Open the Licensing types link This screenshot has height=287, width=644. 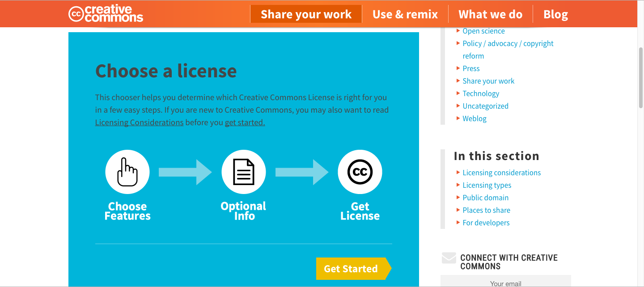tap(487, 185)
